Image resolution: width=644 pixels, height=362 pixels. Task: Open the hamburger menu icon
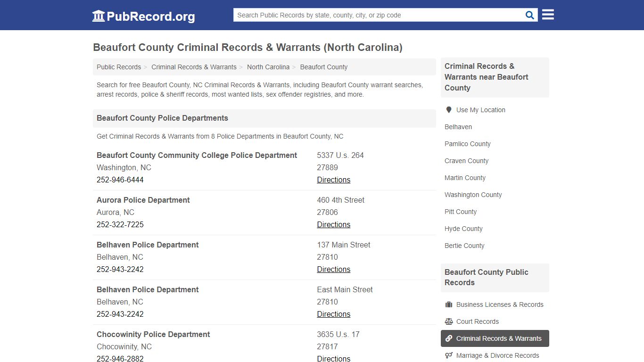click(x=548, y=15)
